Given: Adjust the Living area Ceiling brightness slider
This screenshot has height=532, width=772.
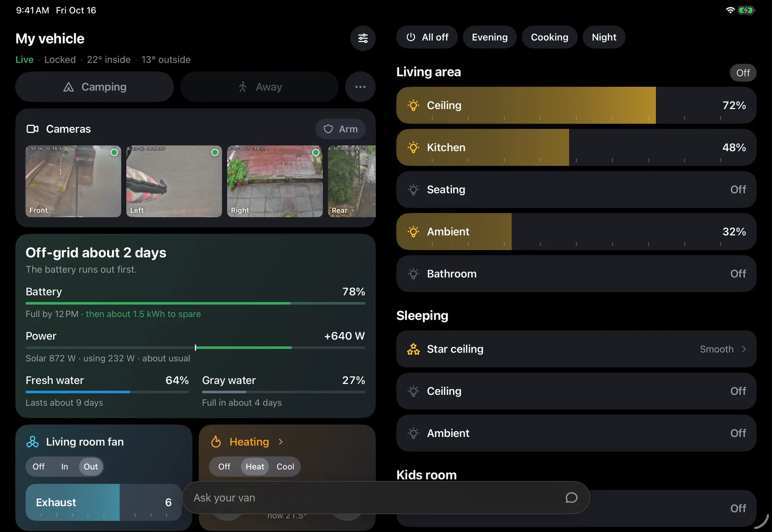Looking at the screenshot, I should 576,105.
